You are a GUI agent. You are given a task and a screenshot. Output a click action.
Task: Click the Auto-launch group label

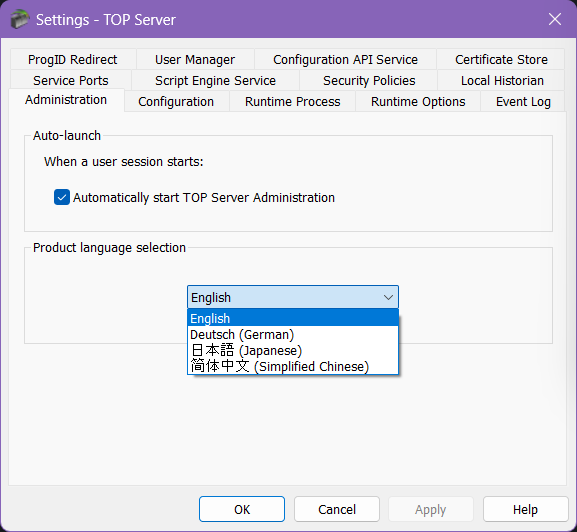(x=67, y=135)
